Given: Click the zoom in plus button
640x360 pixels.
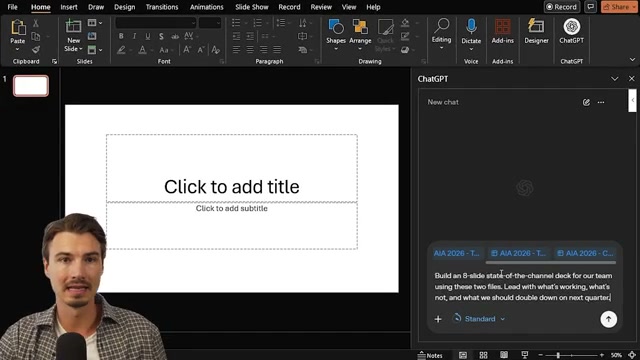Looking at the screenshot, I should pyautogui.click(x=602, y=355).
